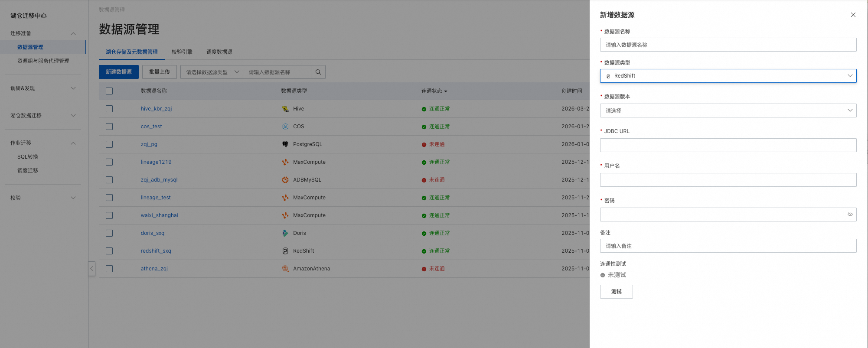Click the 批量上传 button
This screenshot has width=868, height=348.
(x=160, y=72)
